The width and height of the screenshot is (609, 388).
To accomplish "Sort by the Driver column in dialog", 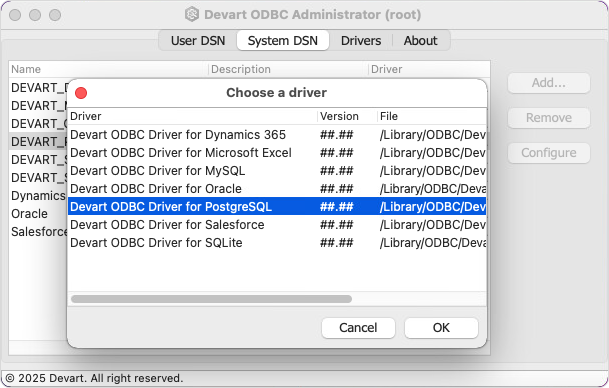I will [x=193, y=116].
